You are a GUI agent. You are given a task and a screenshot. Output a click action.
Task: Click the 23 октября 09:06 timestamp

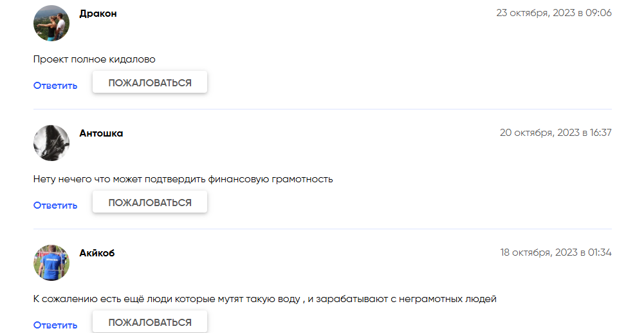554,13
